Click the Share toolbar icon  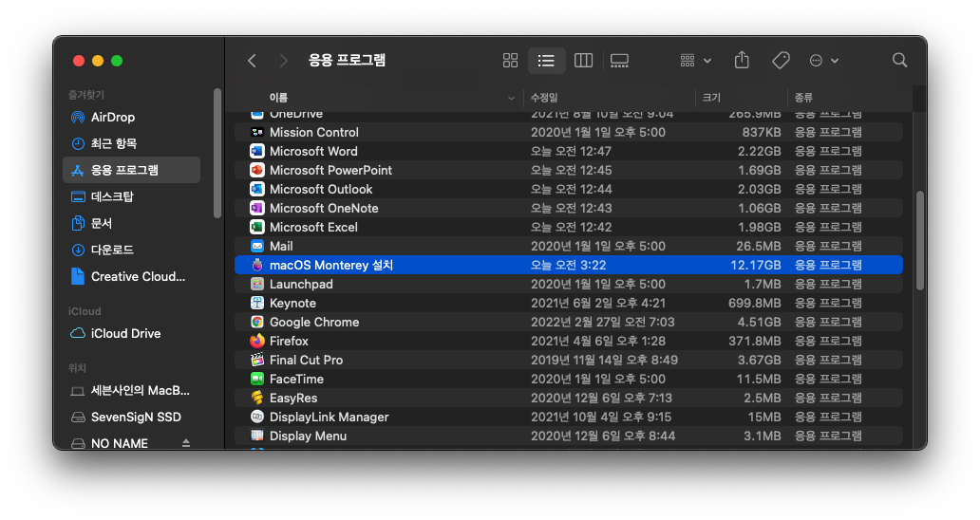pos(742,60)
